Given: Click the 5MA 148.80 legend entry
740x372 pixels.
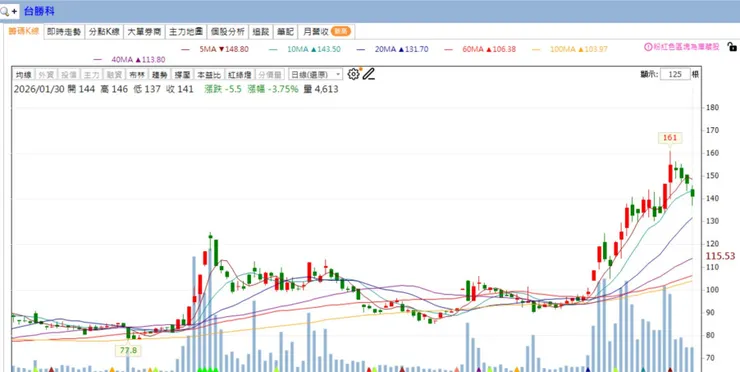Looking at the screenshot, I should click(215, 49).
